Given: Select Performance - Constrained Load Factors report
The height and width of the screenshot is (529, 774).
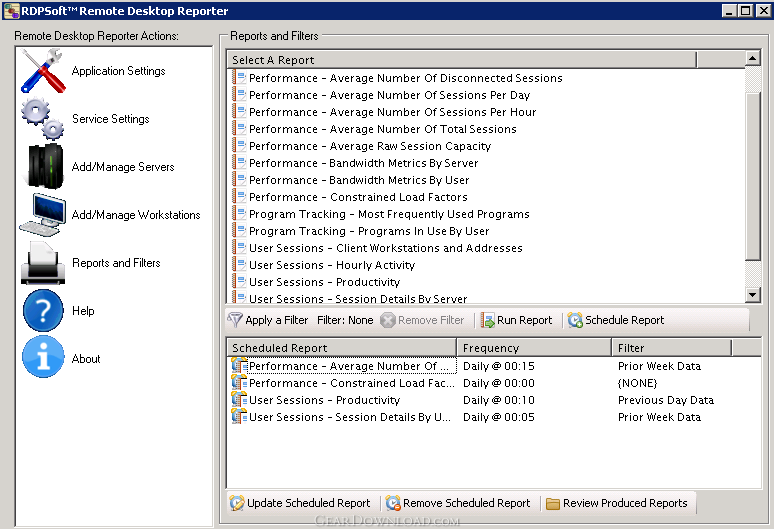Looking at the screenshot, I should point(358,197).
